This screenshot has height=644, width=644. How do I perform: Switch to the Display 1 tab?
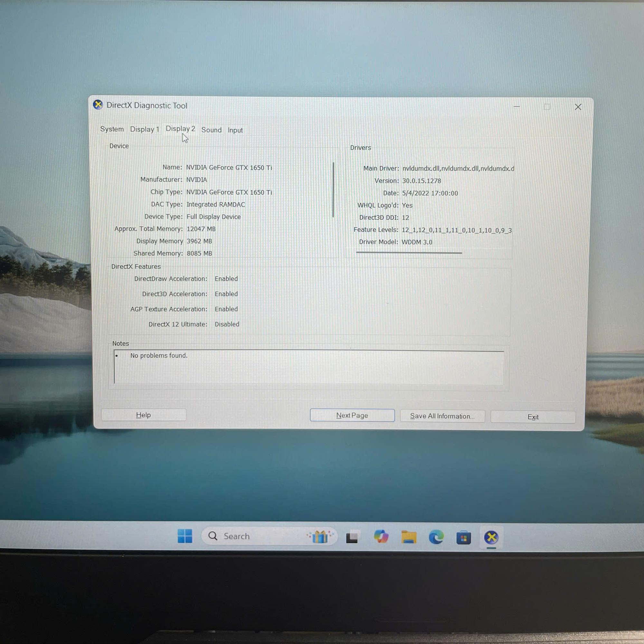point(145,129)
